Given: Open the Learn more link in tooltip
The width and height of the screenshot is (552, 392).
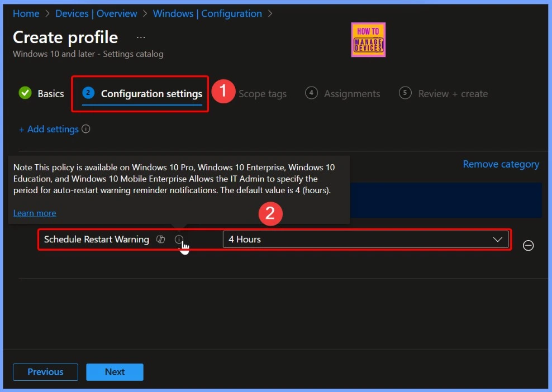Looking at the screenshot, I should (35, 213).
